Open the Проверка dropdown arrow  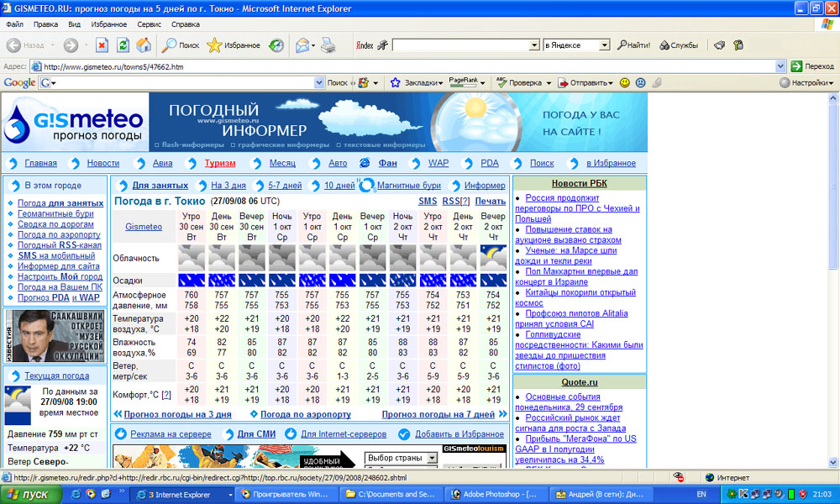pos(549,83)
